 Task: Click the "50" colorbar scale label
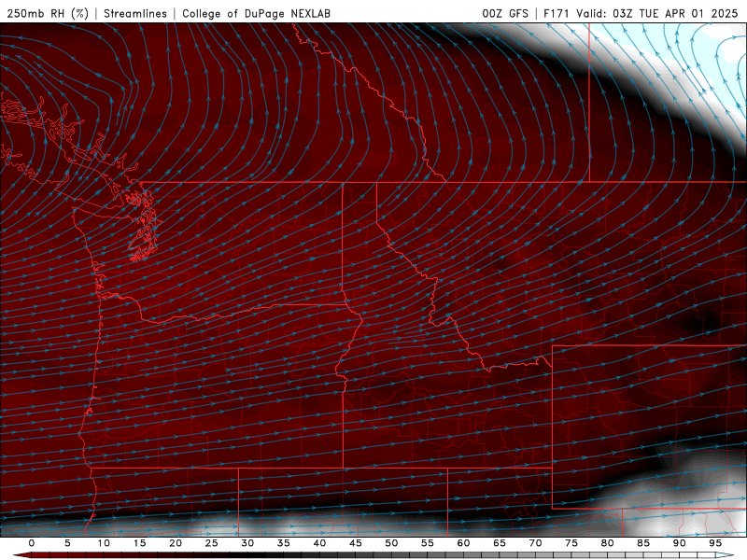click(x=391, y=543)
